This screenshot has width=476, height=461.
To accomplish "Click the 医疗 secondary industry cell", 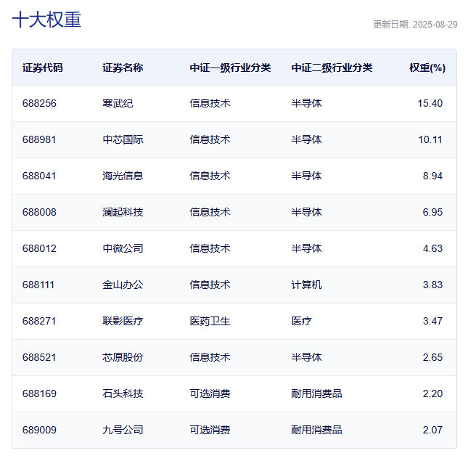I will [301, 322].
